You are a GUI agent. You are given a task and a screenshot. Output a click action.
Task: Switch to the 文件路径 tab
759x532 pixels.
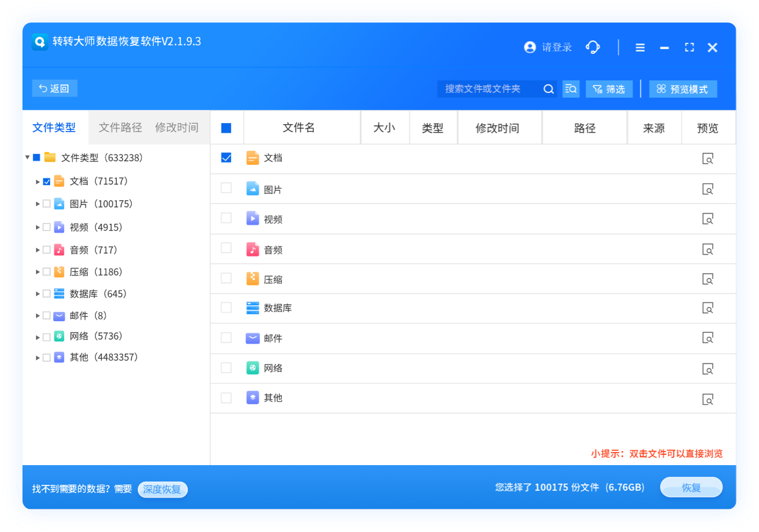(120, 128)
